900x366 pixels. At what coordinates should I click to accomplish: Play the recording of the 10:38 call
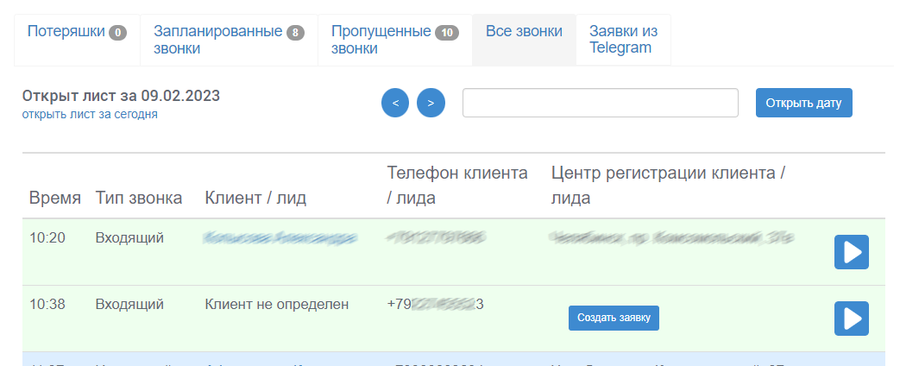pyautogui.click(x=851, y=318)
